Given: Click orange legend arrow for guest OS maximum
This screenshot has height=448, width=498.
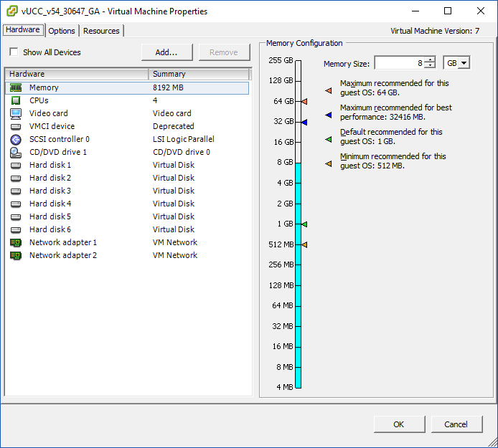Looking at the screenshot, I should (329, 91).
